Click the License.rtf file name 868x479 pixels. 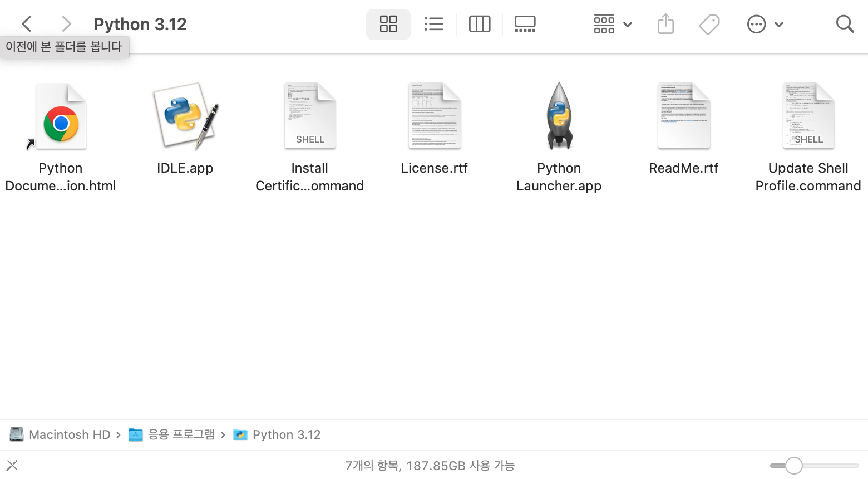pyautogui.click(x=435, y=168)
